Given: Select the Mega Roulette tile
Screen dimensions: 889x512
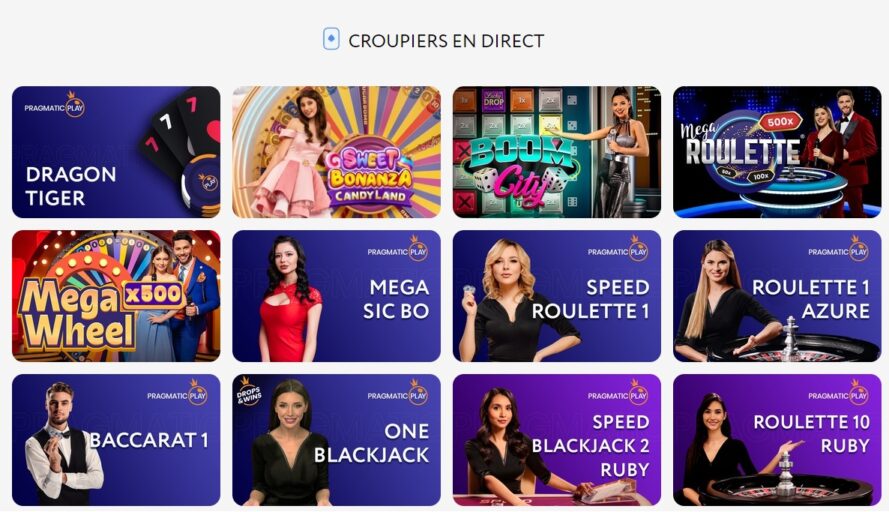Looking at the screenshot, I should (x=777, y=152).
